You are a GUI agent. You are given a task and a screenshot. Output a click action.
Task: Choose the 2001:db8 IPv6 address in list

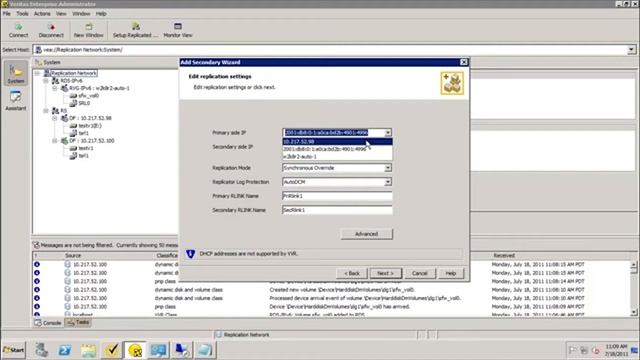pos(338,149)
